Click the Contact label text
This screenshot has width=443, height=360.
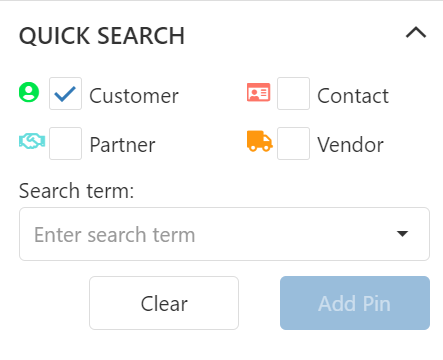point(353,96)
